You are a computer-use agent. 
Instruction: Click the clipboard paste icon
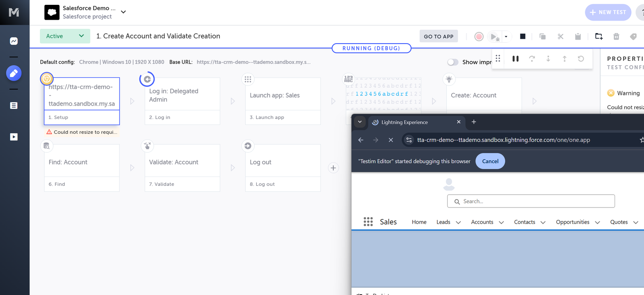coord(578,37)
